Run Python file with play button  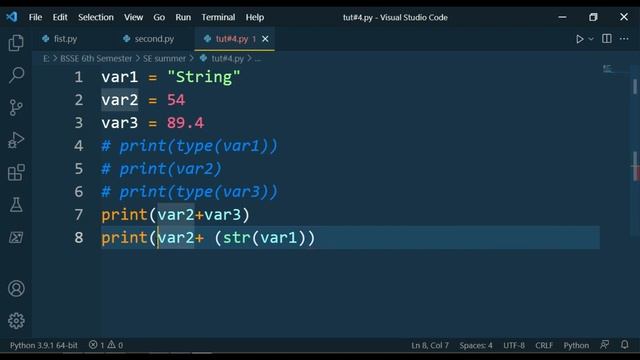coord(579,39)
